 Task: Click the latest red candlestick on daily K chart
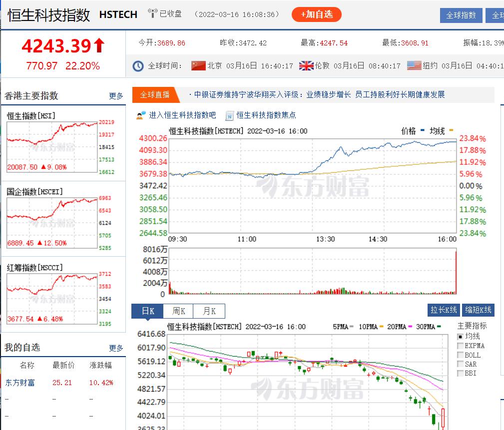(x=443, y=418)
